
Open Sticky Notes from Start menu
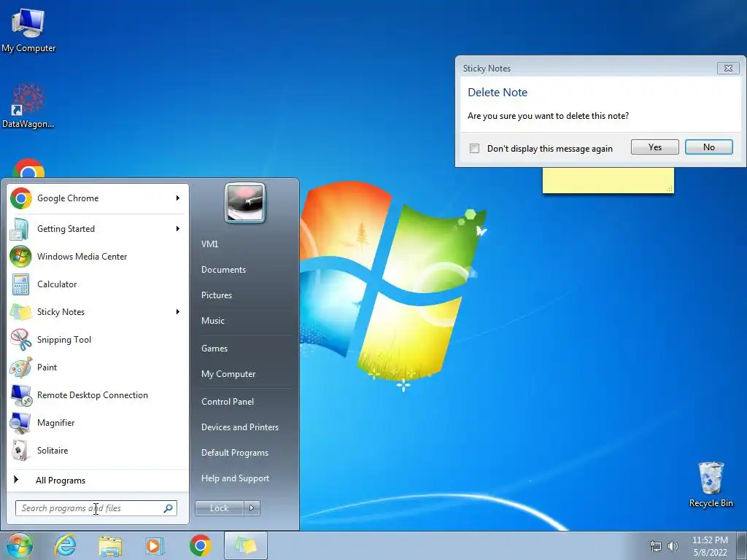point(98,312)
